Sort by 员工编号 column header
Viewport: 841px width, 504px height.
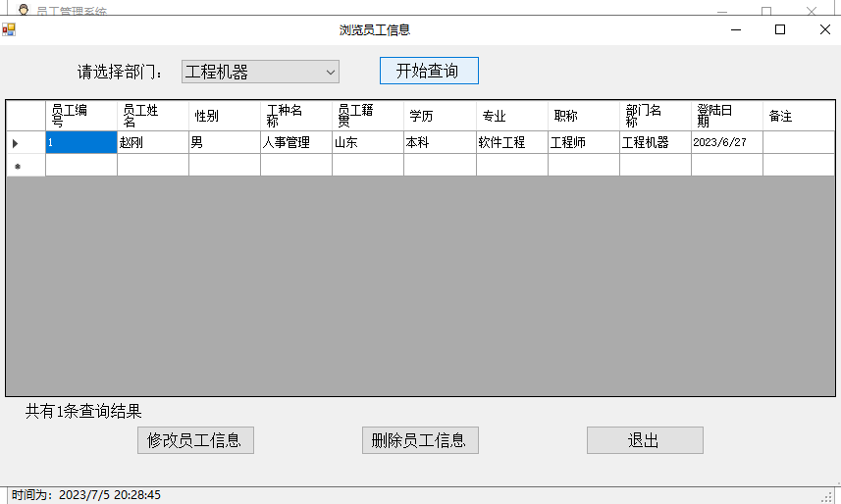click(x=80, y=116)
